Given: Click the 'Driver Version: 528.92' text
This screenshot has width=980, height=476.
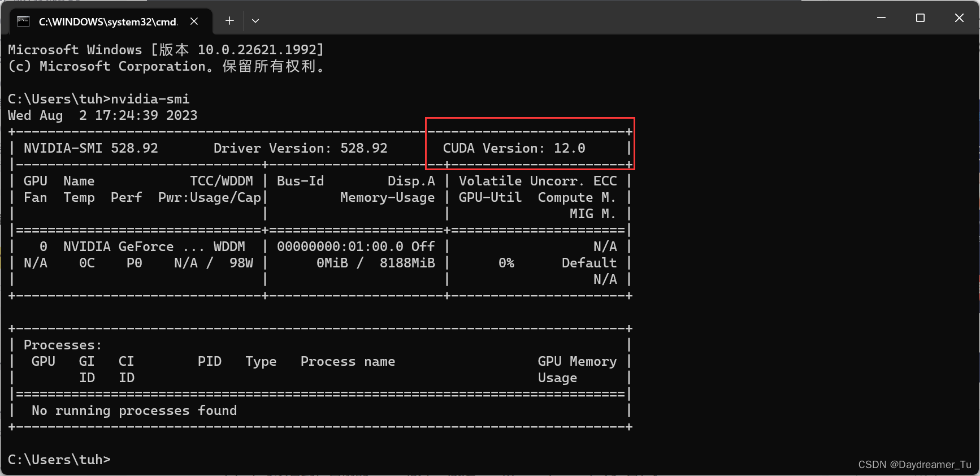Looking at the screenshot, I should [300, 148].
